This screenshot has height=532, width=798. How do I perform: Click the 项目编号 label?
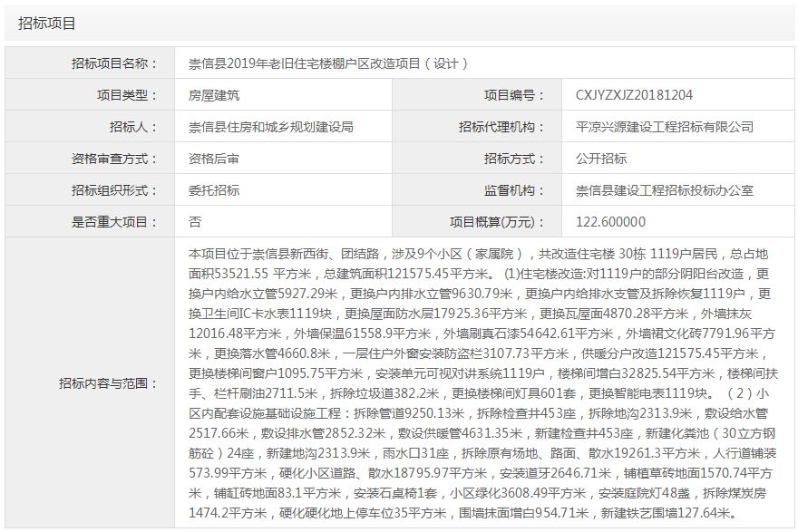tap(515, 95)
